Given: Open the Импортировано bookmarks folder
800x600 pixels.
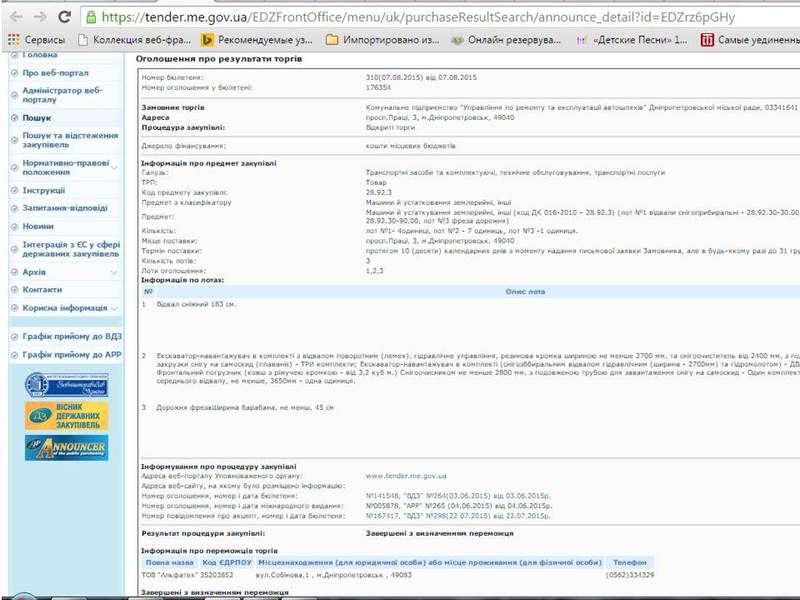Looking at the screenshot, I should click(383, 40).
